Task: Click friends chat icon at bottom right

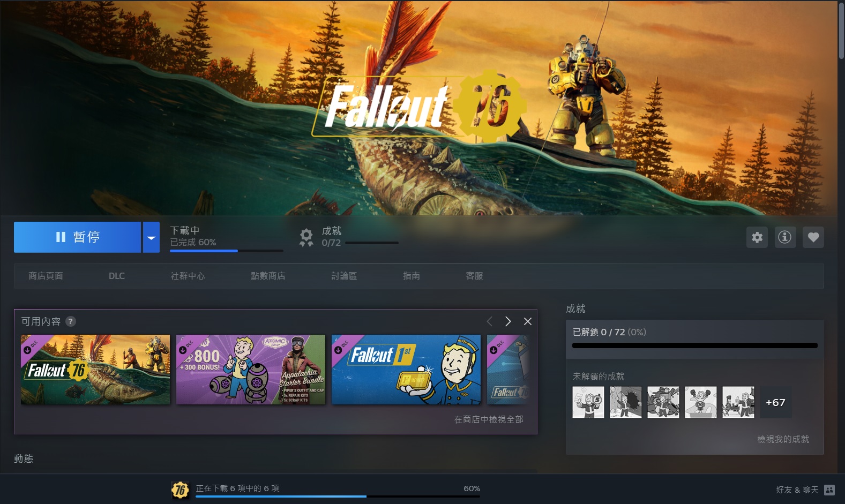Action: pos(829,490)
